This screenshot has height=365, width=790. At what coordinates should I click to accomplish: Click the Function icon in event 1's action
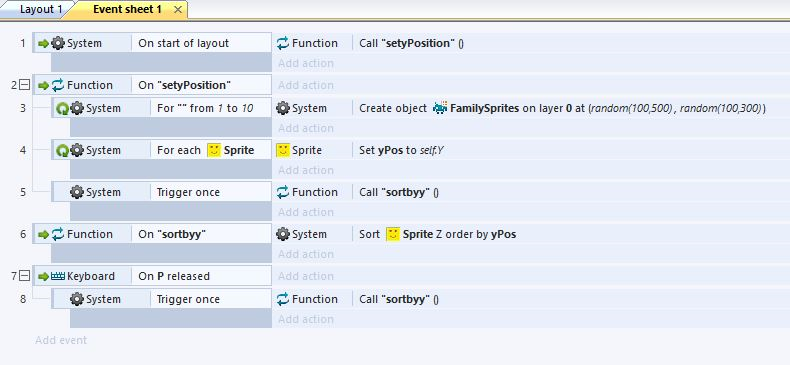coord(283,43)
